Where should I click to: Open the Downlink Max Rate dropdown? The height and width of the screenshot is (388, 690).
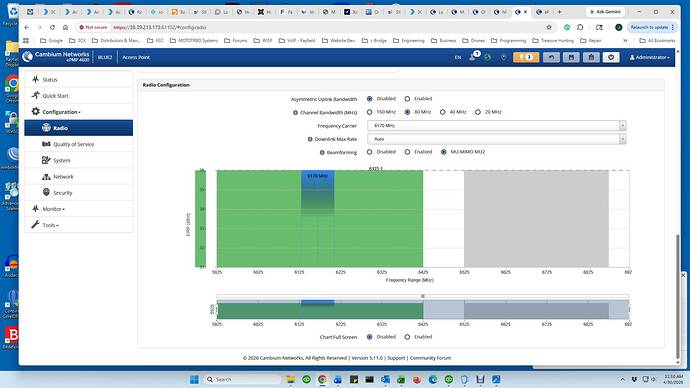(496, 139)
